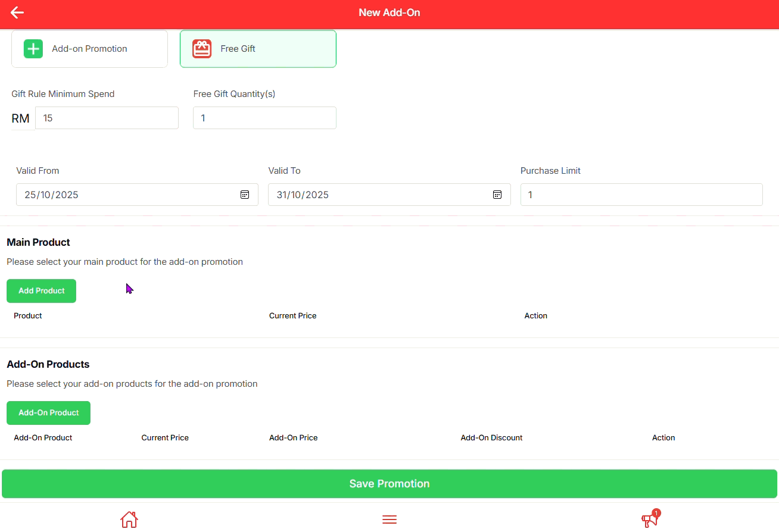Select the Add-on Promotion type option
This screenshot has width=779, height=532.
[x=89, y=49]
